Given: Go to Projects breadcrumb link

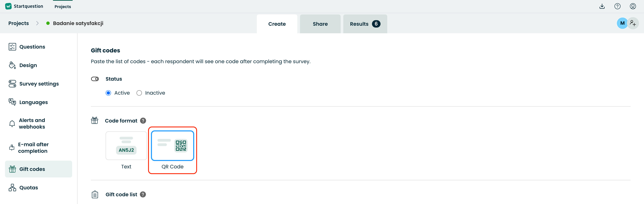Looking at the screenshot, I should (x=18, y=23).
